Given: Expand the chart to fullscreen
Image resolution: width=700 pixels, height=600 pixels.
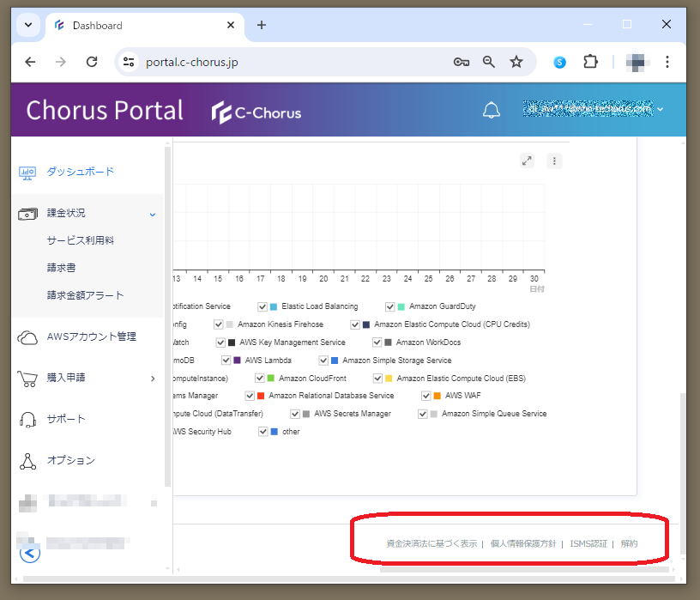Looking at the screenshot, I should (527, 161).
